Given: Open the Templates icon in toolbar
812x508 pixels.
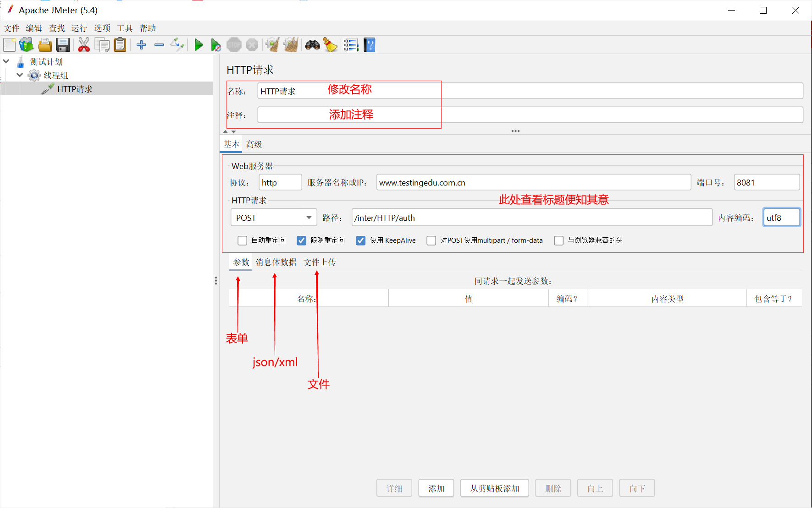Looking at the screenshot, I should [x=27, y=45].
